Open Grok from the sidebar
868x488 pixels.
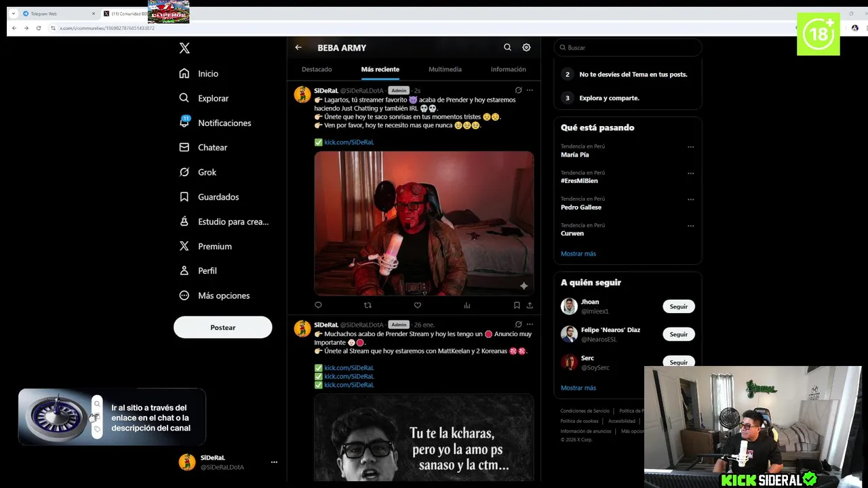coord(198,172)
